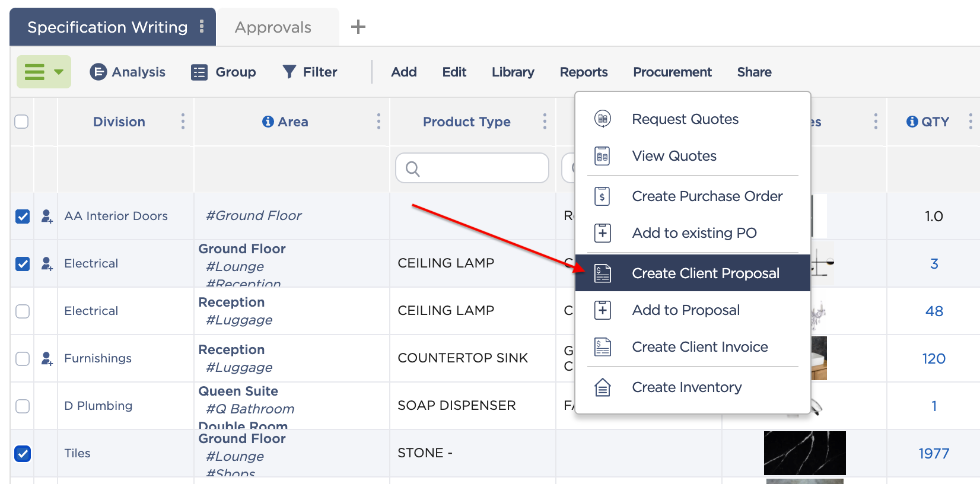
Task: Click the Create Purchase Order dollar icon
Action: click(x=603, y=196)
